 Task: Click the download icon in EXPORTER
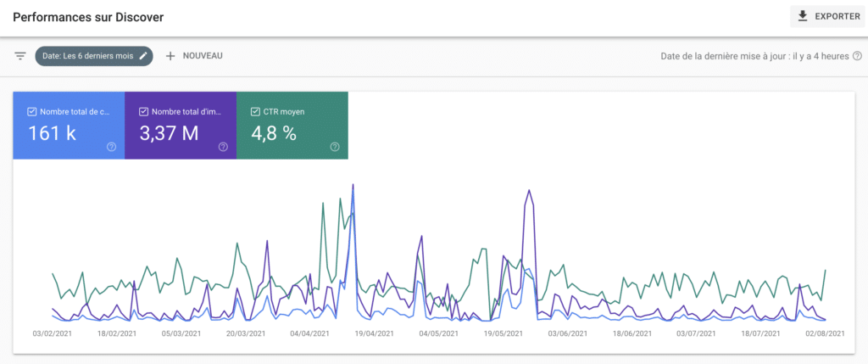tap(803, 17)
